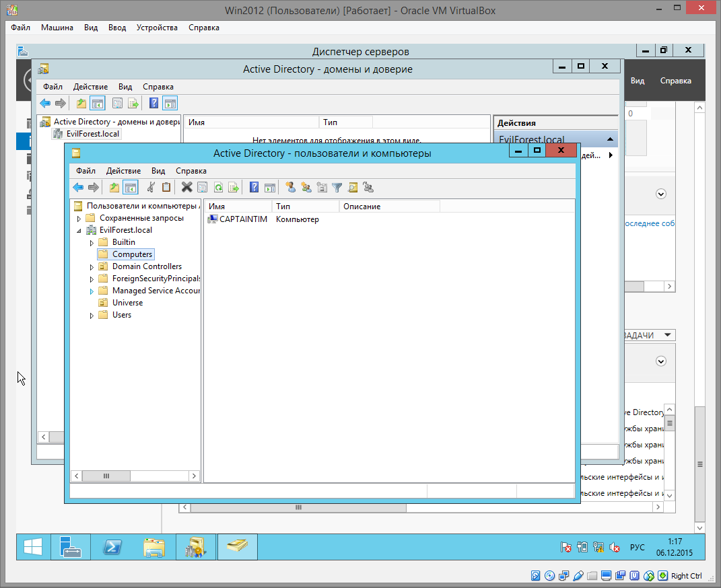Click Forward arrow in Users and Computers toolbar
Viewport: 721px width, 588px height.
tap(94, 188)
